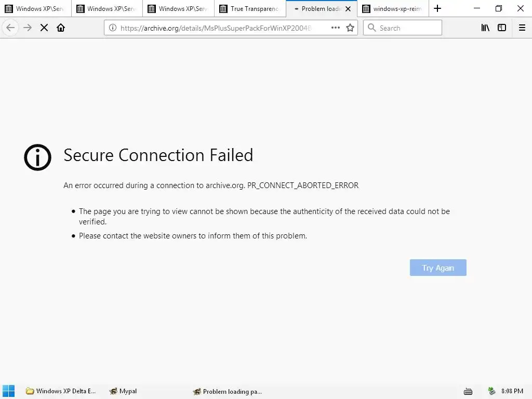Toggle the sidebar view
This screenshot has width=532, height=399.
point(502,28)
